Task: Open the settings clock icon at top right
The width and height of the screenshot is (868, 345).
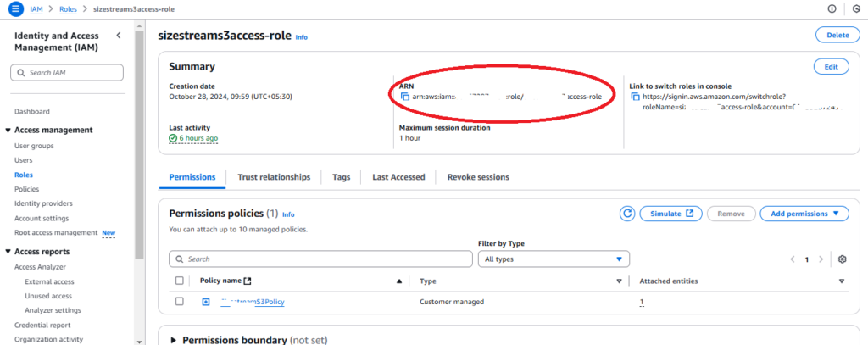Action: pyautogui.click(x=857, y=8)
